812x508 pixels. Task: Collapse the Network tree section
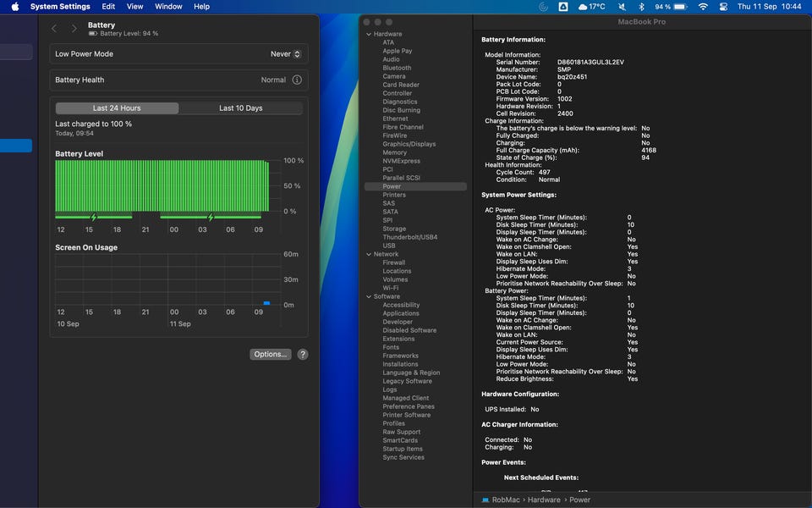(368, 254)
